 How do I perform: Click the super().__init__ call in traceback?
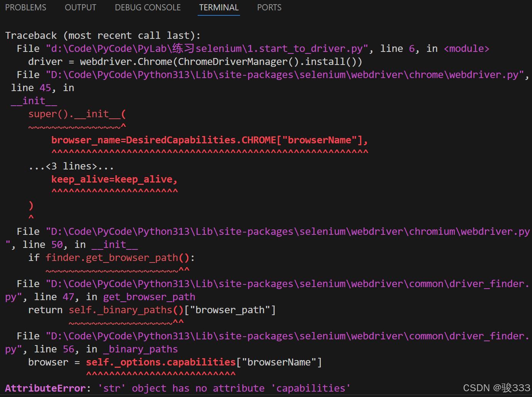[77, 113]
